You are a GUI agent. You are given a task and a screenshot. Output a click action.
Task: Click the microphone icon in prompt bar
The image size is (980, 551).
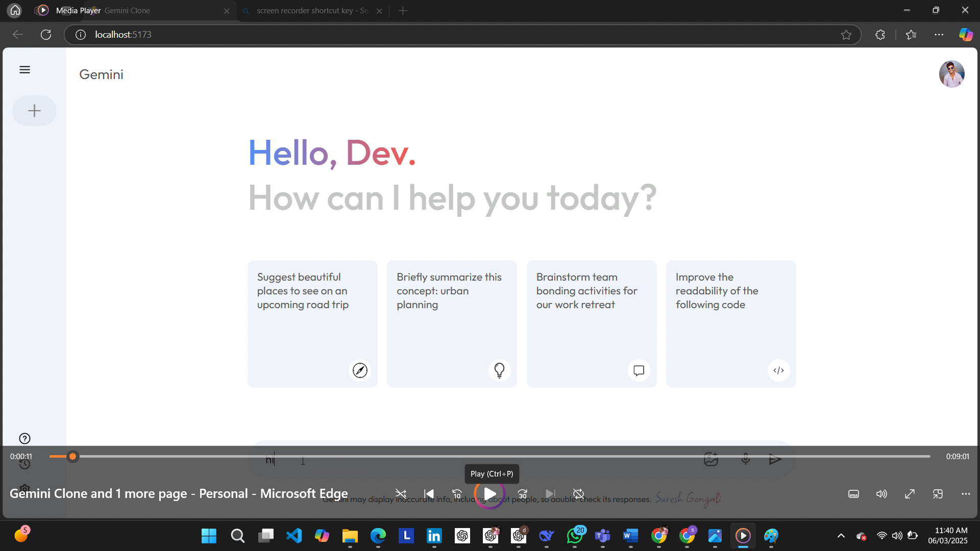[x=746, y=459]
